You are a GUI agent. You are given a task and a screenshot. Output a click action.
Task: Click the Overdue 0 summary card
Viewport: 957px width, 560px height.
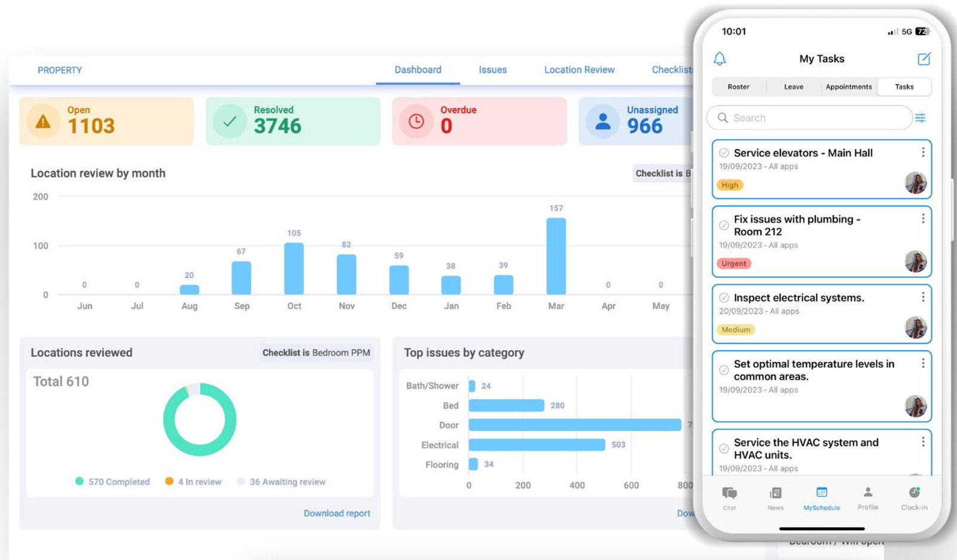480,121
